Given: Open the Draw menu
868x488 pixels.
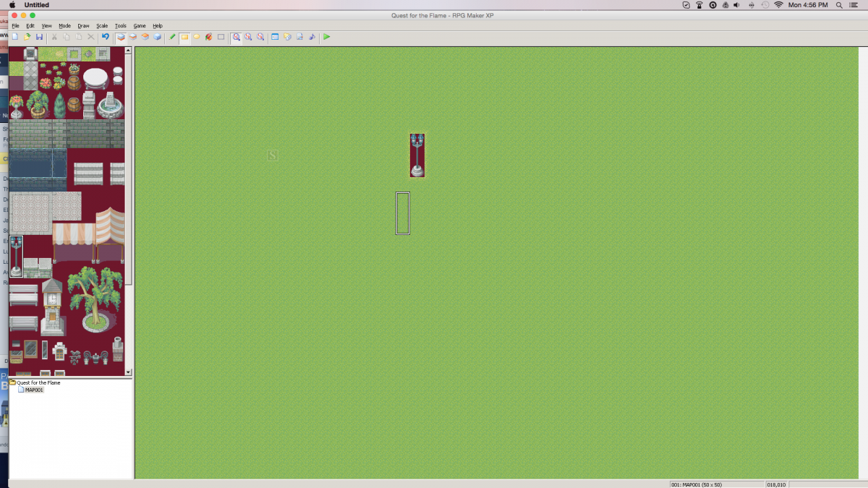Looking at the screenshot, I should pyautogui.click(x=84, y=26).
